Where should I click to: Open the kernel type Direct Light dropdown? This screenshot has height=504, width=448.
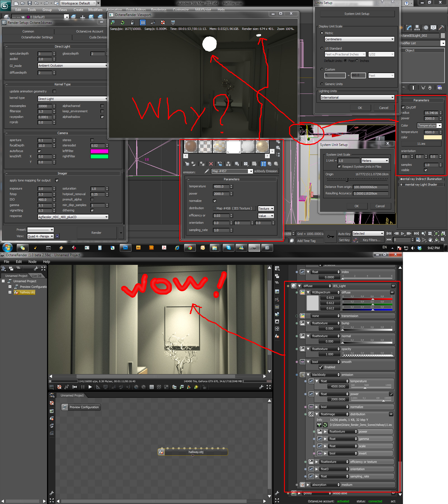coord(72,99)
